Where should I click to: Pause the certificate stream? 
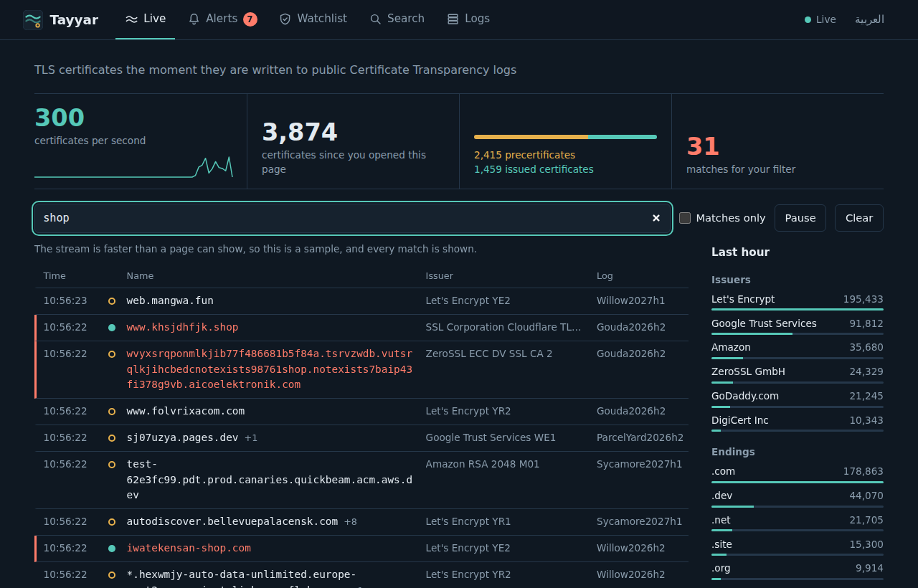[x=800, y=218]
